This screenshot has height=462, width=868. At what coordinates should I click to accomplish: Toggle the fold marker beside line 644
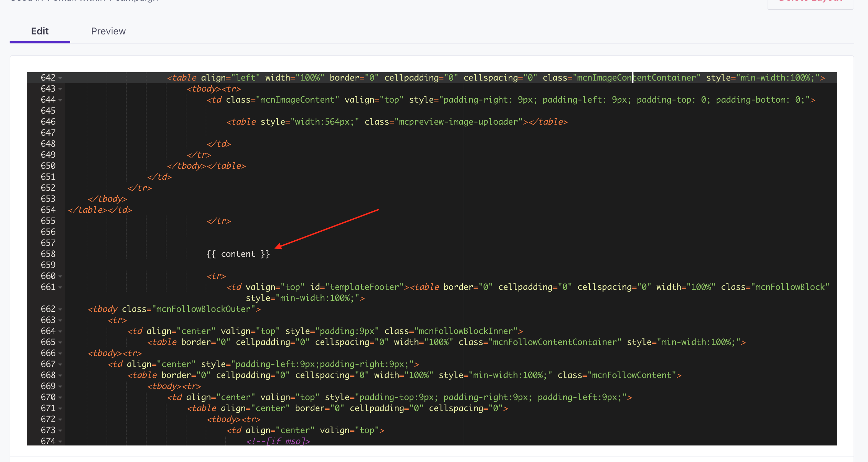pos(61,100)
